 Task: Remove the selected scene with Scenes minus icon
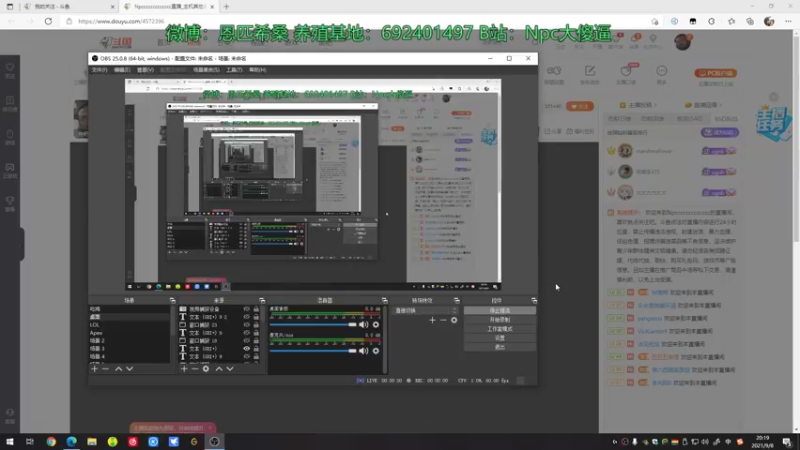[106, 368]
